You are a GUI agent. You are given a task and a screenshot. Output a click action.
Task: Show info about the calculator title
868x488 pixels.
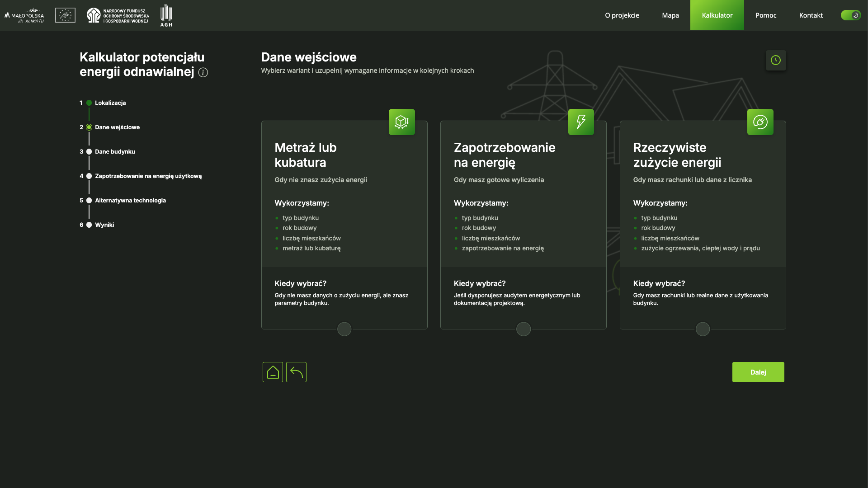pos(203,72)
